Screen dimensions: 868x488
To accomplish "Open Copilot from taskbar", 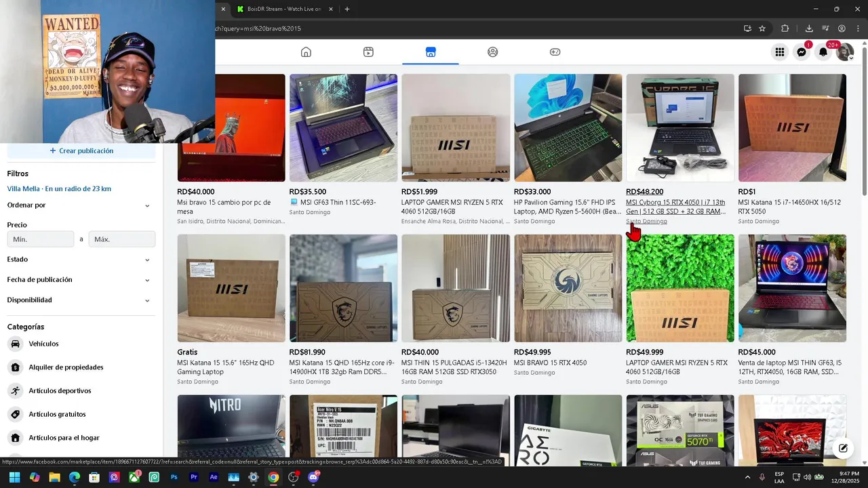I will coord(35,477).
